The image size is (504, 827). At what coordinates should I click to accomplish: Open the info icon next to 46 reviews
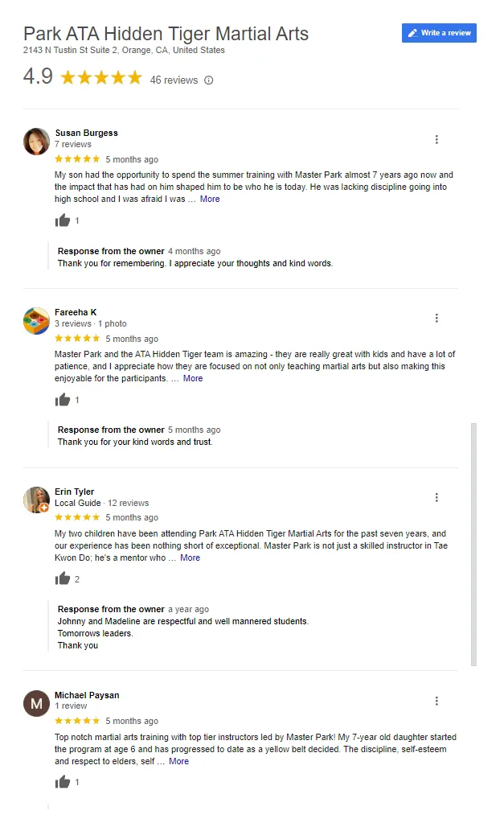(x=209, y=80)
